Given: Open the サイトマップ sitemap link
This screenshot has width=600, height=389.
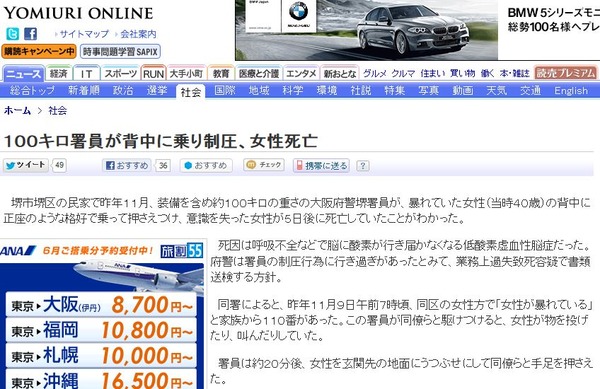Looking at the screenshot, I should click(84, 34).
